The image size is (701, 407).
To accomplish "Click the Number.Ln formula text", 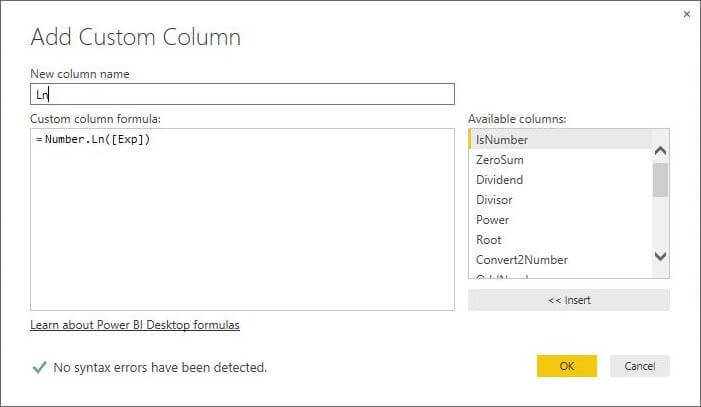I will click(98, 139).
